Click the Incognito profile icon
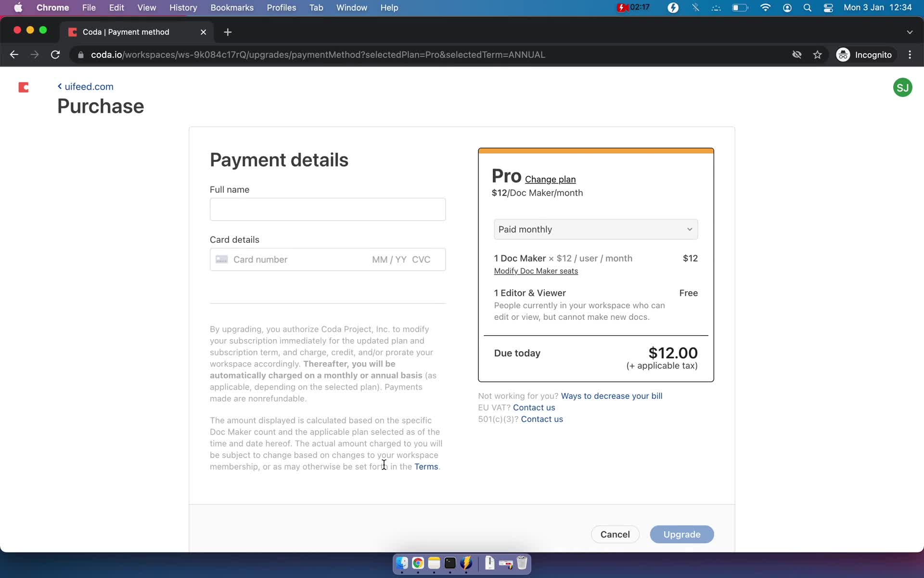924x578 pixels. 843,54
